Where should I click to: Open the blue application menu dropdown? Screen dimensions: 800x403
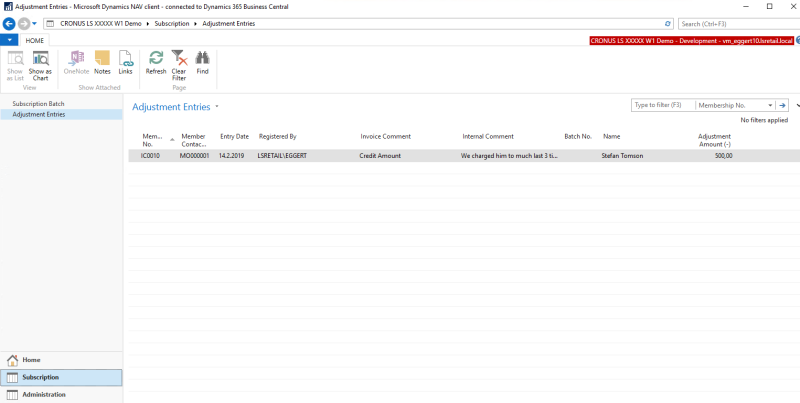point(9,40)
